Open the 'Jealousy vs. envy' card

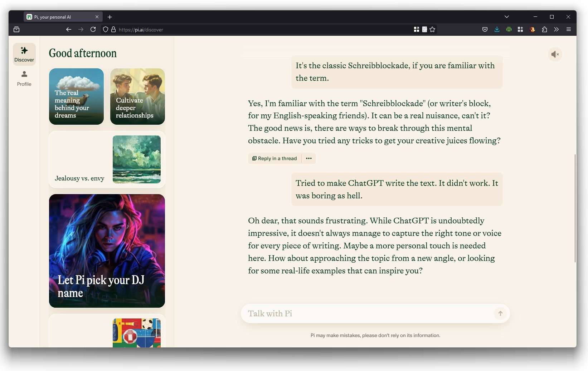point(107,159)
